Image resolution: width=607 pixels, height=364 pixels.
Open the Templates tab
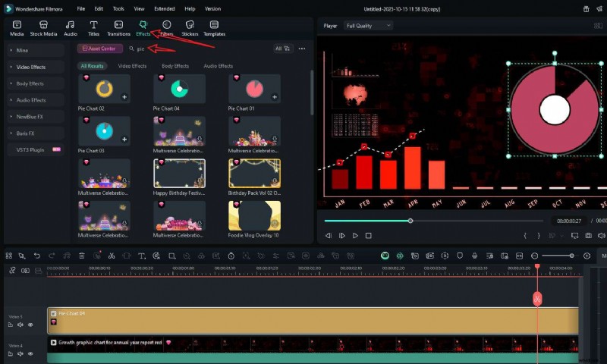point(214,29)
